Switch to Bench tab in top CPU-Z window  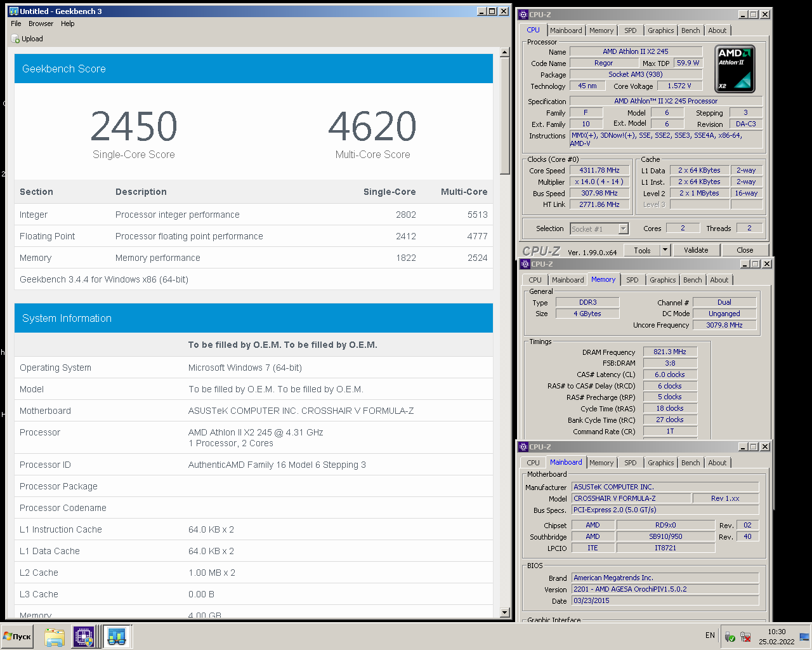tap(691, 30)
